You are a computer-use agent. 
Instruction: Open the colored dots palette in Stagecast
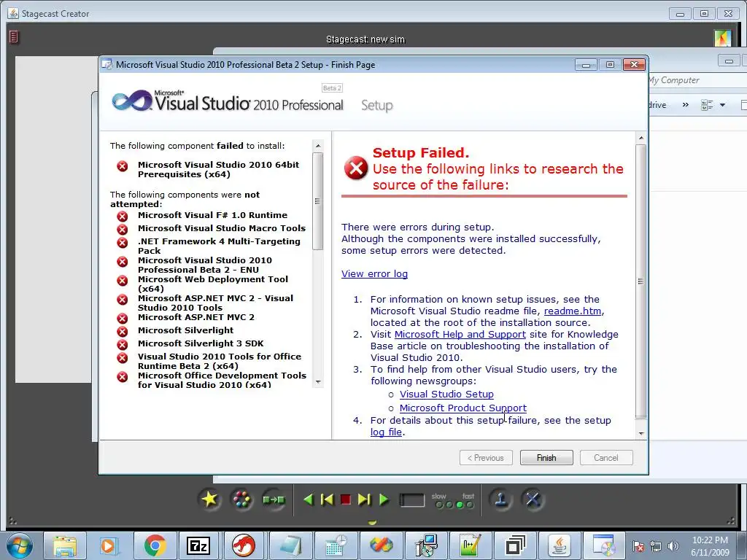coord(241,499)
